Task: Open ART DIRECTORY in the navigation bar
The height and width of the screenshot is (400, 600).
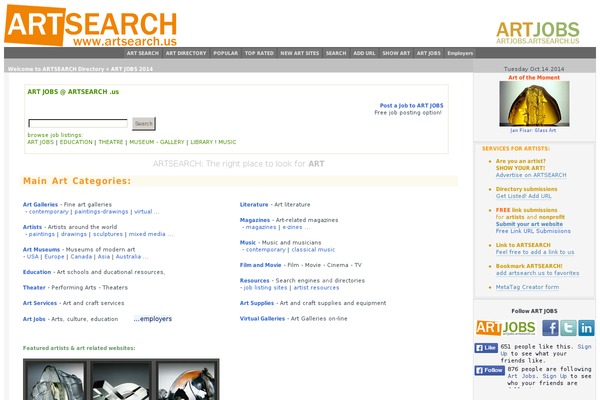Action: pyautogui.click(x=186, y=53)
